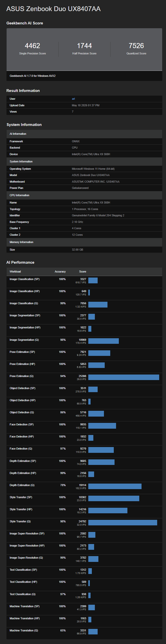Click the Cluster 1 value 4 Cores
This screenshot has height=644, width=166.
(76, 228)
